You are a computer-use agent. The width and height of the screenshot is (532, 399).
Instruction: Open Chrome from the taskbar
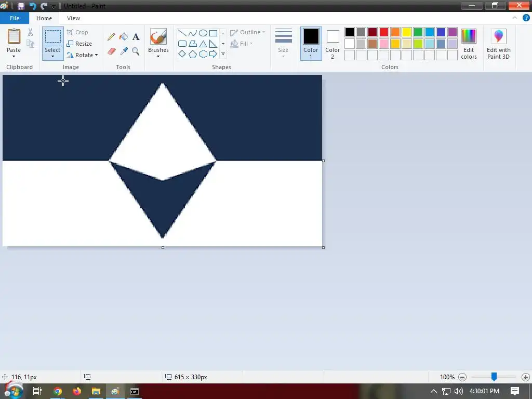point(58,391)
